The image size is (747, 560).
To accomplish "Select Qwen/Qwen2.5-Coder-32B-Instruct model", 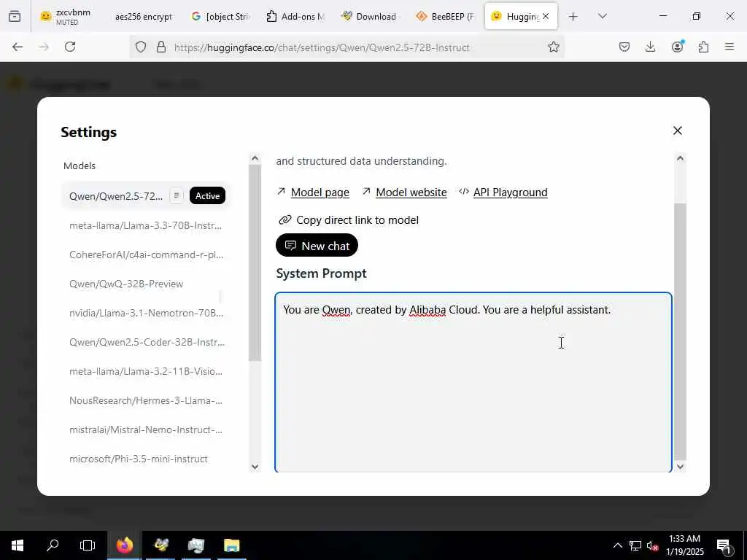I will (145, 342).
